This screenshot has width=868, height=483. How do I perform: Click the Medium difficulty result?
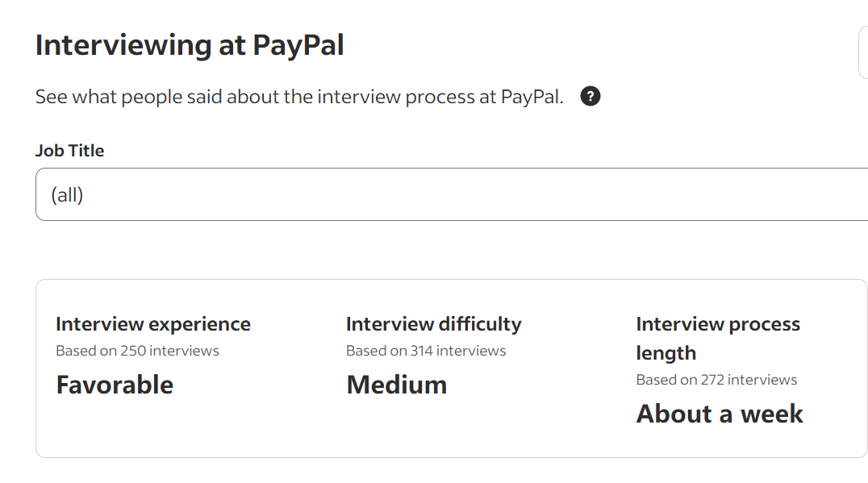tap(396, 385)
